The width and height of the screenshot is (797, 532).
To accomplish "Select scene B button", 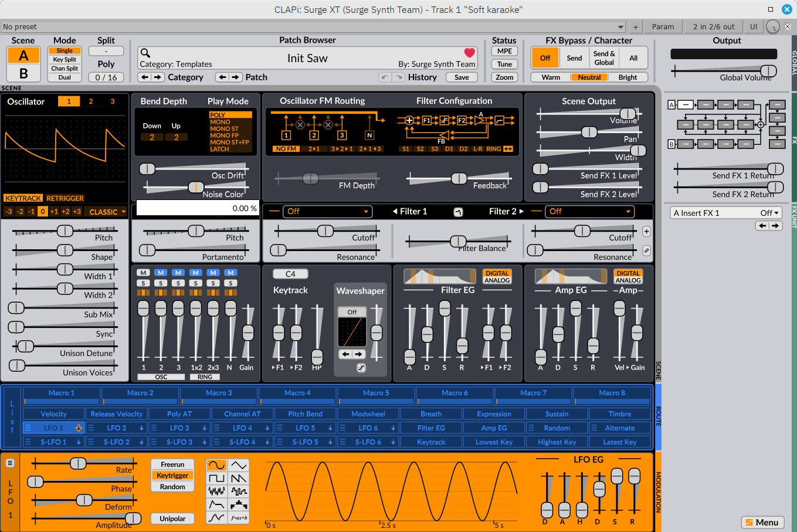I will 23,73.
